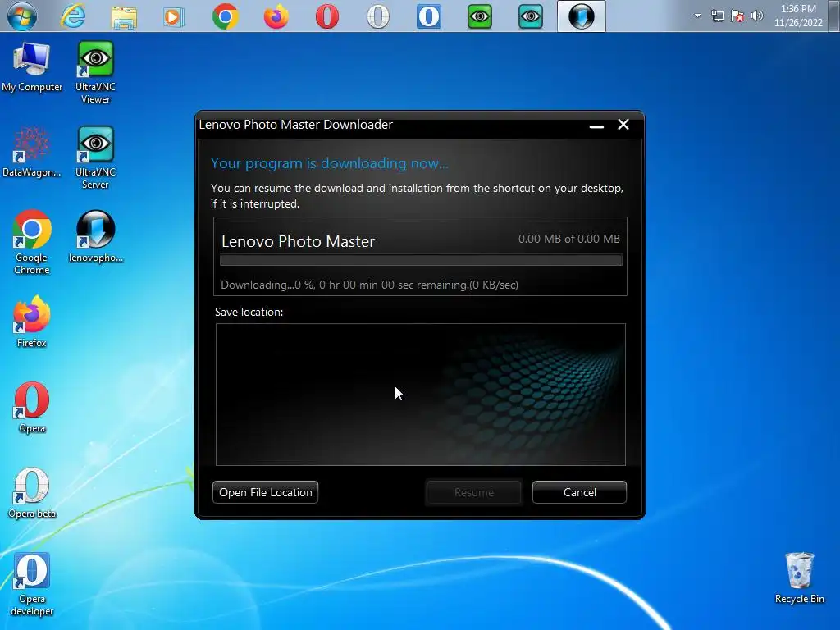Open blue Opera developer icon in taskbar
Viewport: 840px width, 630px height.
click(428, 16)
